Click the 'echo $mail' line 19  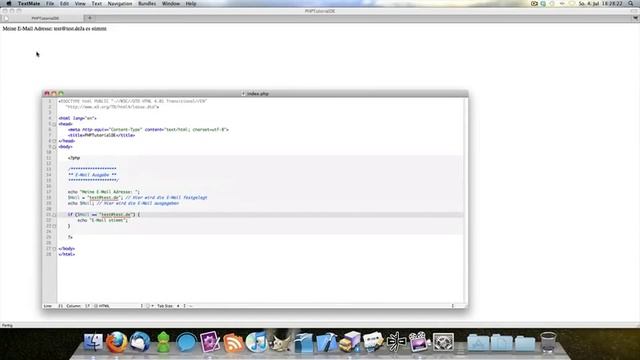coord(123,203)
